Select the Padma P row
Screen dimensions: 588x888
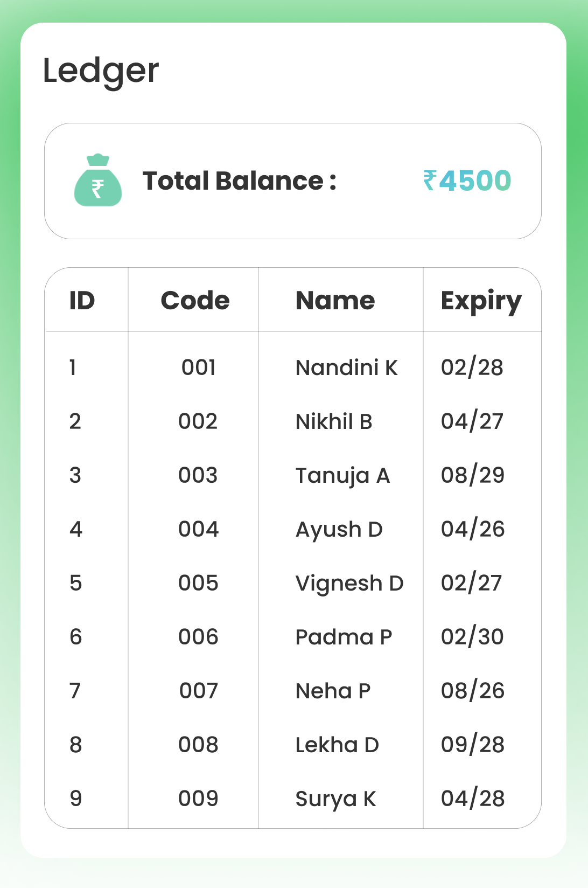click(344, 637)
